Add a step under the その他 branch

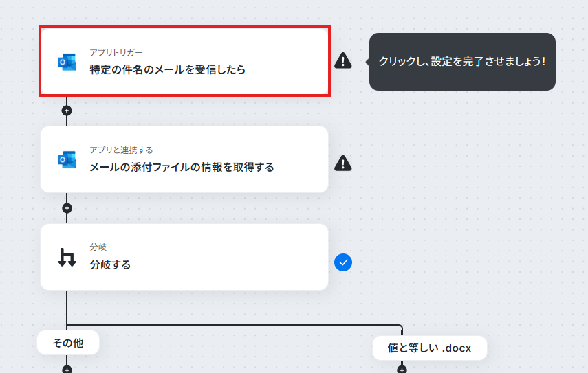(x=67, y=370)
